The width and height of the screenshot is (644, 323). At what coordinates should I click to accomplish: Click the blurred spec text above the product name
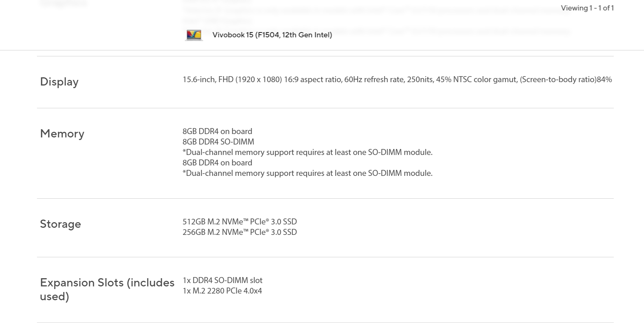point(373,11)
